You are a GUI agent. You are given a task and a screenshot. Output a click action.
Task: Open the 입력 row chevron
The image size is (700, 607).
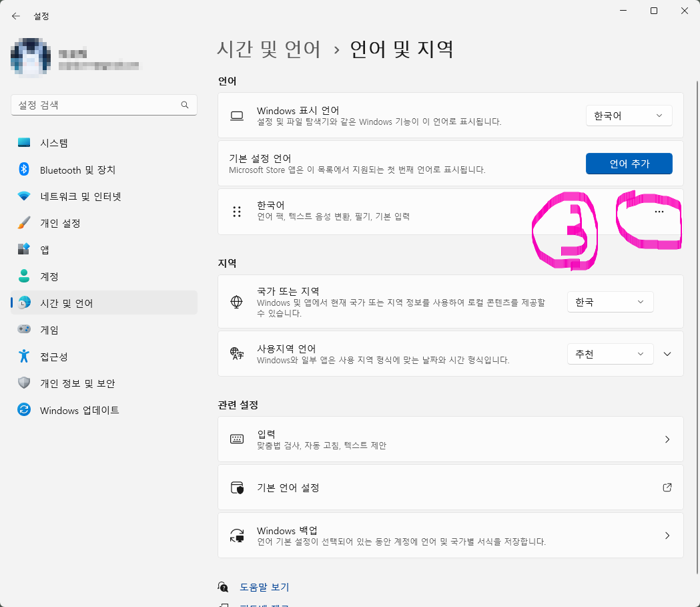[x=667, y=439]
